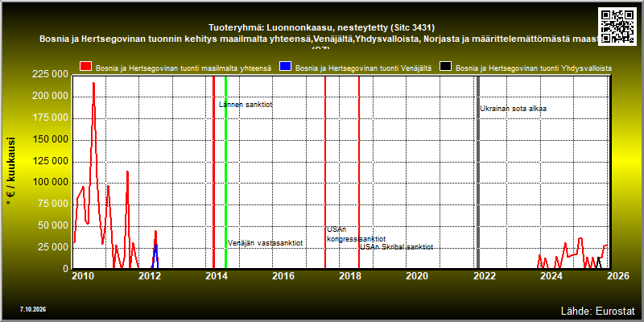Select legend label 'tuonti Venäjältä'
644x322 pixels.
(x=363, y=68)
